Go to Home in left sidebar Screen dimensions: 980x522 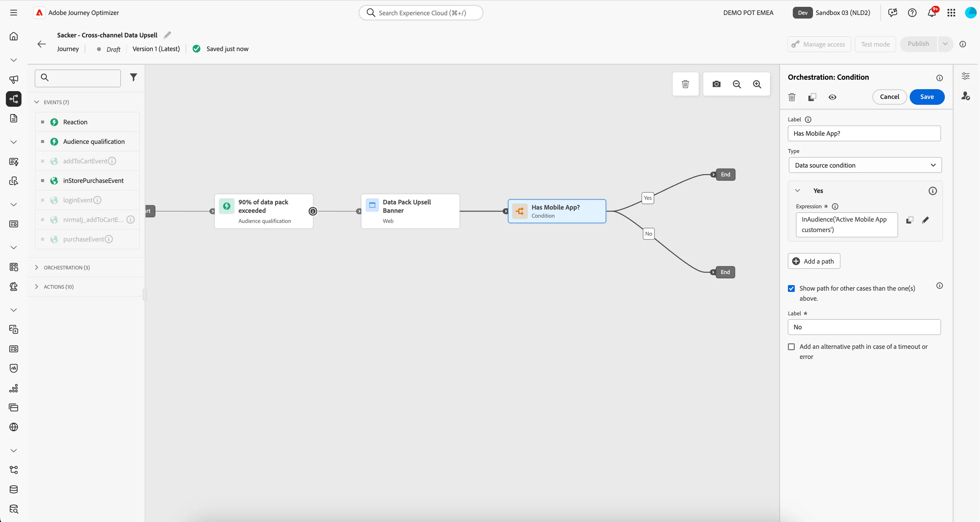pos(14,36)
